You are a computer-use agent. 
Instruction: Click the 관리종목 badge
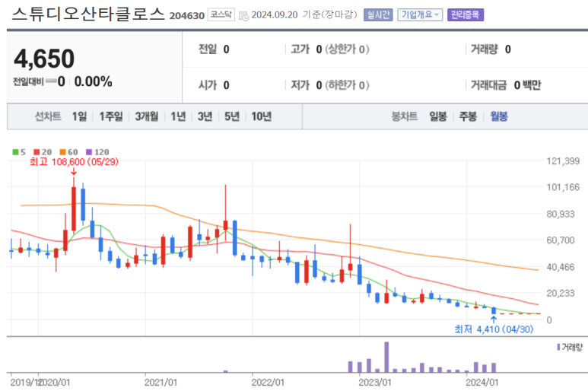[465, 15]
